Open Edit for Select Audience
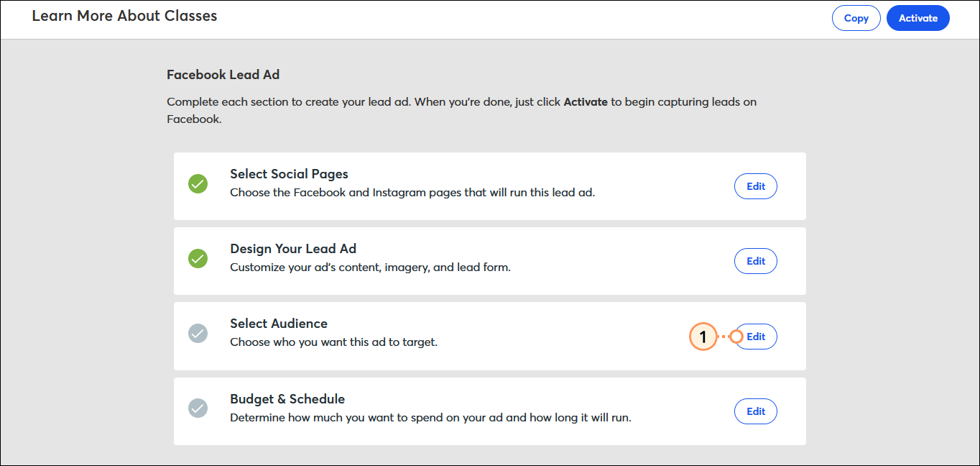 [755, 337]
